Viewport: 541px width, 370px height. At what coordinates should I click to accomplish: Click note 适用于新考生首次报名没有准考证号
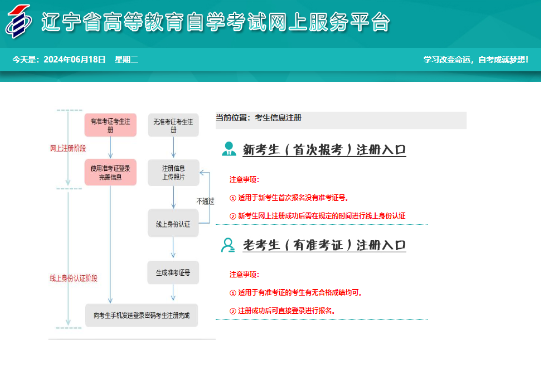click(289, 198)
